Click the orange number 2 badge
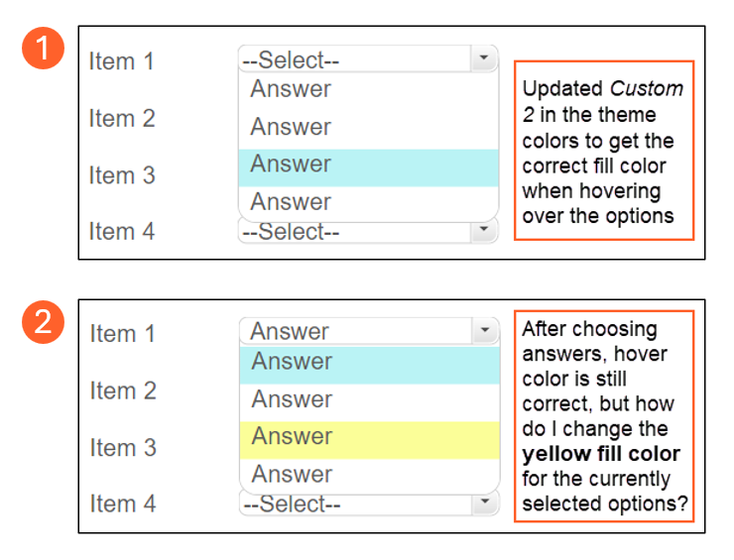734x560 pixels. tap(42, 322)
